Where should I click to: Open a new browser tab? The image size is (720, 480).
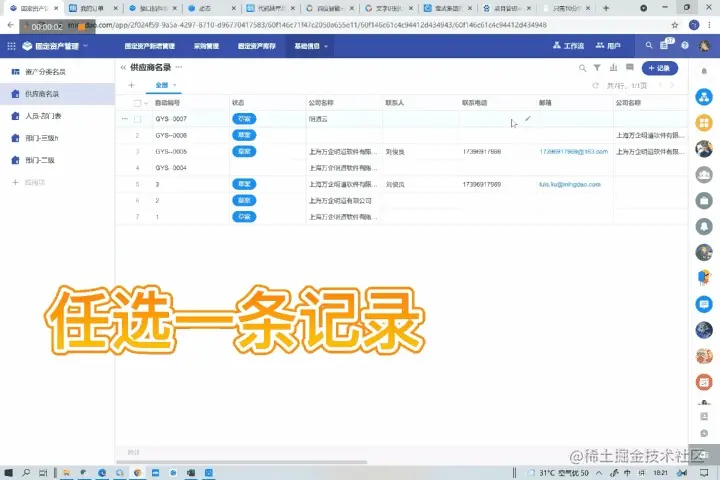606,8
